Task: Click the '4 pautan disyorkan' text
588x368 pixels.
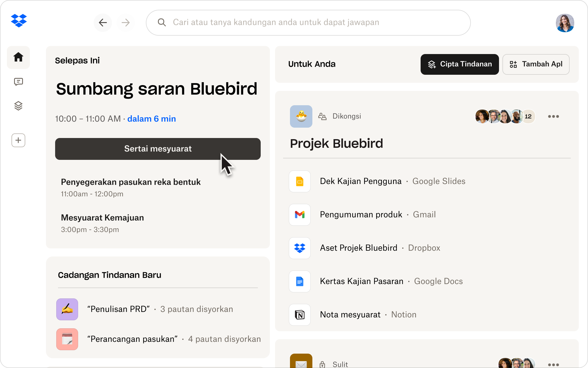Action: pos(225,339)
